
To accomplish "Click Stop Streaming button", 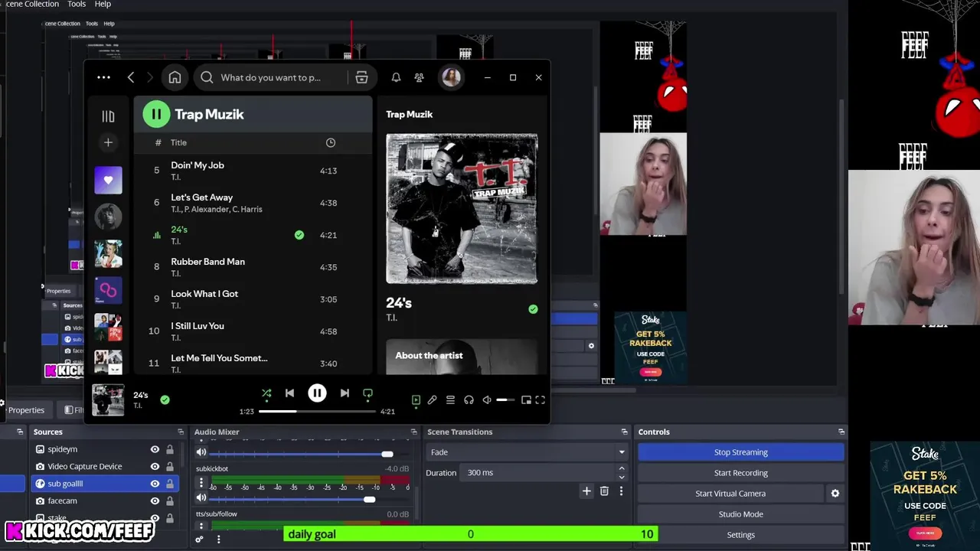I will point(741,452).
